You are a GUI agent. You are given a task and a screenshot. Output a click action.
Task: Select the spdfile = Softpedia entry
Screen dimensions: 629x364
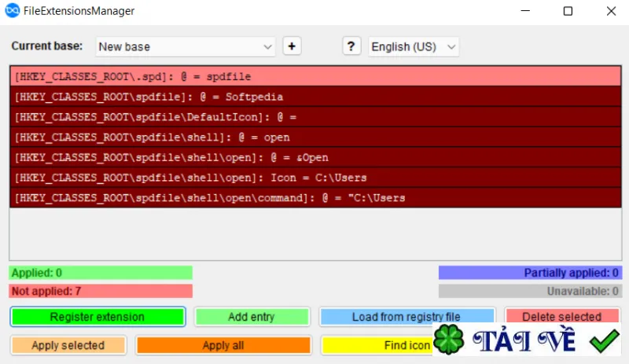tap(316, 97)
